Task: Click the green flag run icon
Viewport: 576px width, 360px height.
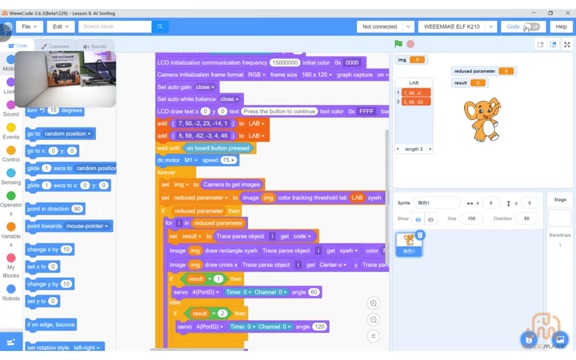Action: pos(398,44)
